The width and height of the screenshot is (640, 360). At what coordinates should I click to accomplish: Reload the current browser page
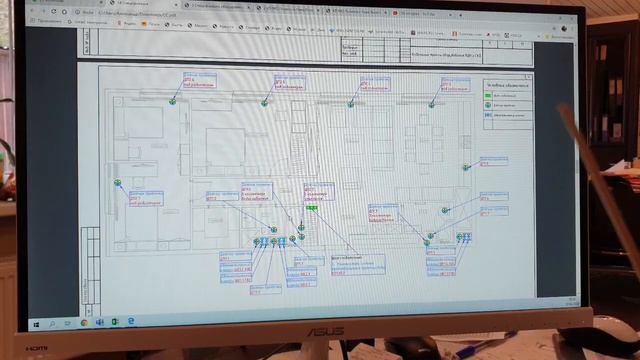53,11
